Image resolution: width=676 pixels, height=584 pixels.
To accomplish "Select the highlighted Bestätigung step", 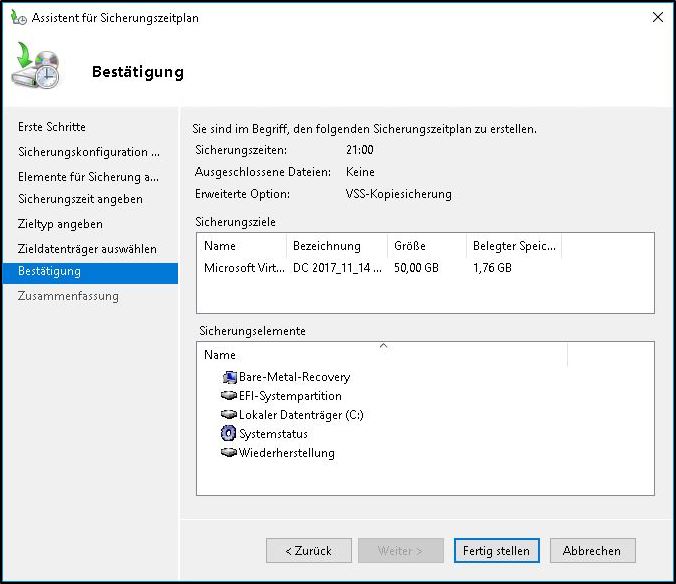I will click(90, 273).
